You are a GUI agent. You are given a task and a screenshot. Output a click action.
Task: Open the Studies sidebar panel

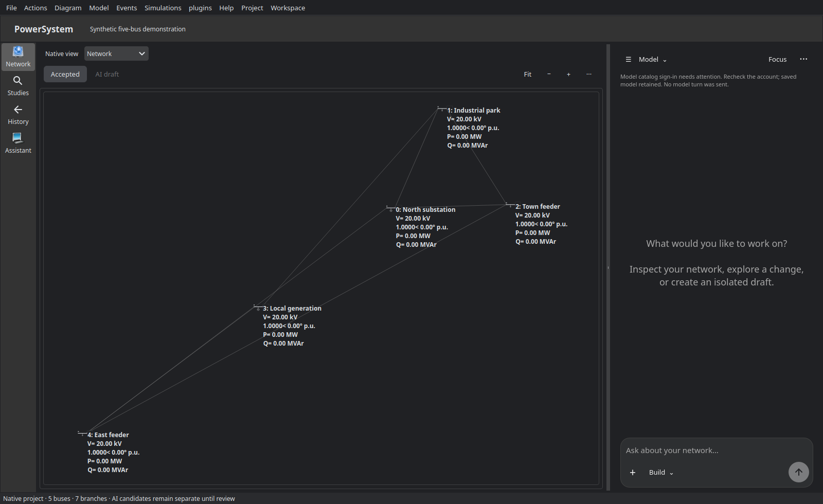coord(18,86)
